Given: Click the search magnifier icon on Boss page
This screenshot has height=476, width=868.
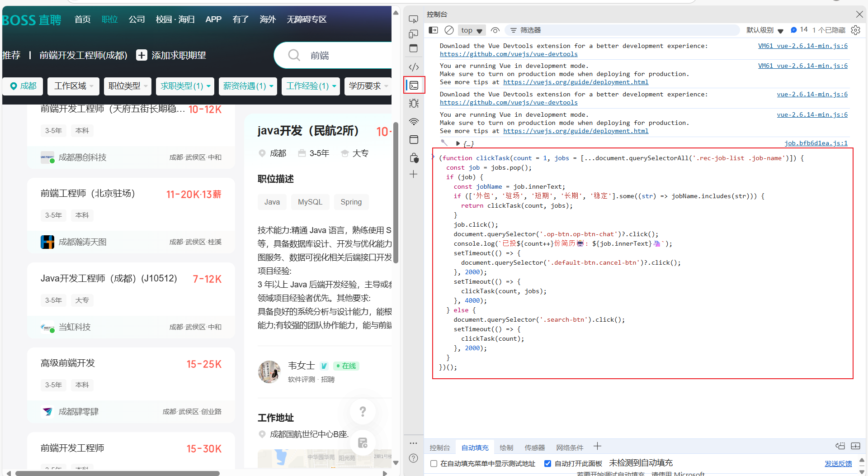Looking at the screenshot, I should click(x=294, y=55).
